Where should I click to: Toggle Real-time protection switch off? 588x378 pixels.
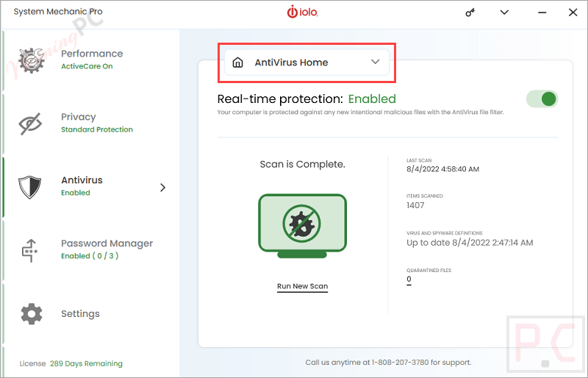click(x=542, y=99)
